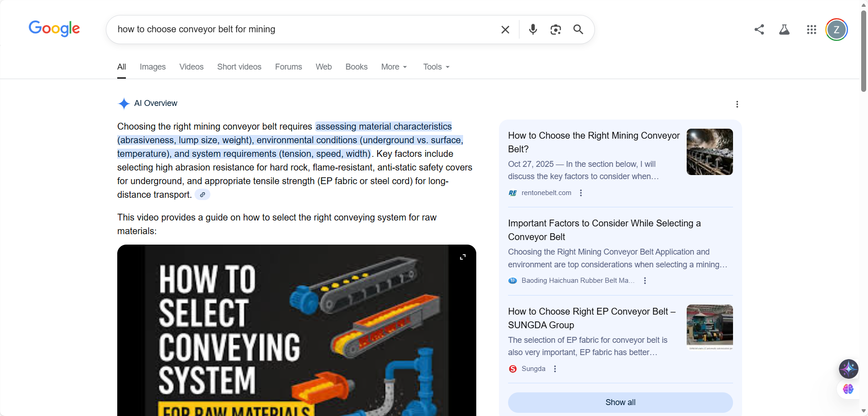This screenshot has height=416, width=868.
Task: Start voice search with microphone icon
Action: [x=533, y=30]
